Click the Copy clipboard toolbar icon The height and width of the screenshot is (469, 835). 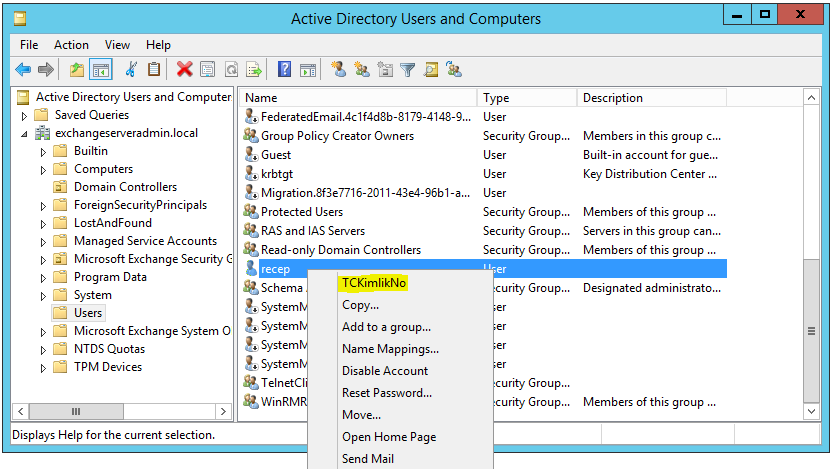point(154,69)
